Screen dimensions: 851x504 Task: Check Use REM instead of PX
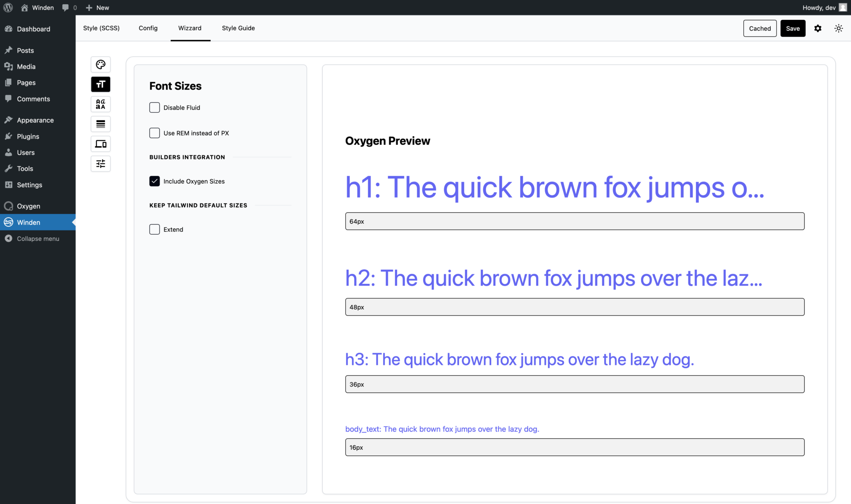(x=155, y=133)
